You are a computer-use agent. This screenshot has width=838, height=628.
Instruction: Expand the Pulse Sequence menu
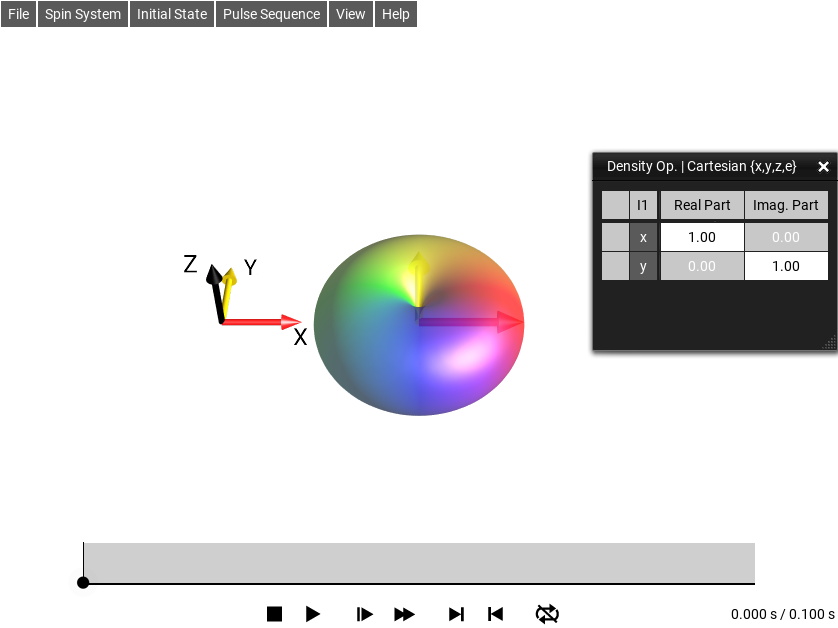[271, 14]
